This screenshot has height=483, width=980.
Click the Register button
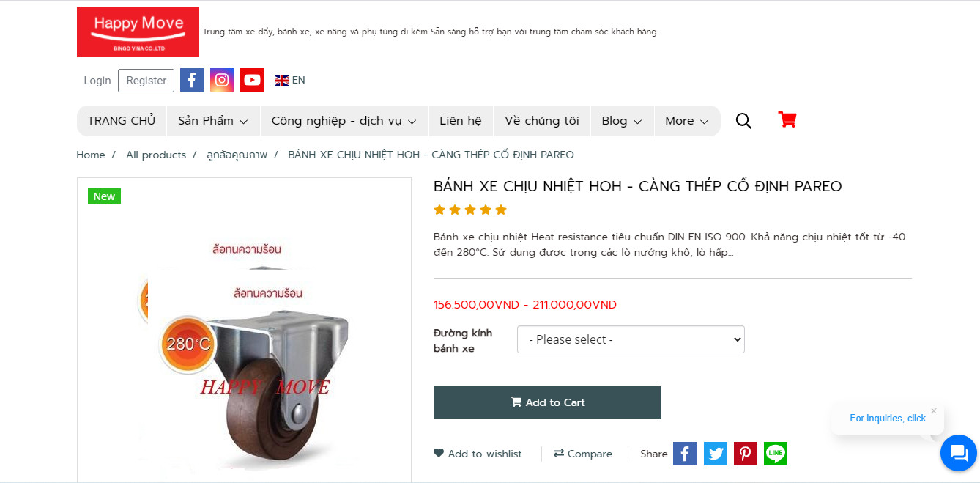pyautogui.click(x=146, y=81)
